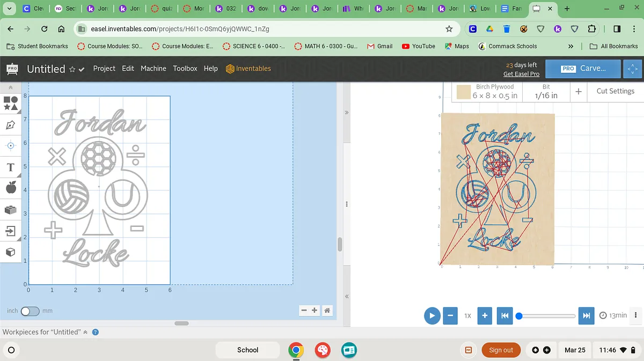This screenshot has width=644, height=361.
Task: Collapse the left tool sidebar
Action: (10, 87)
